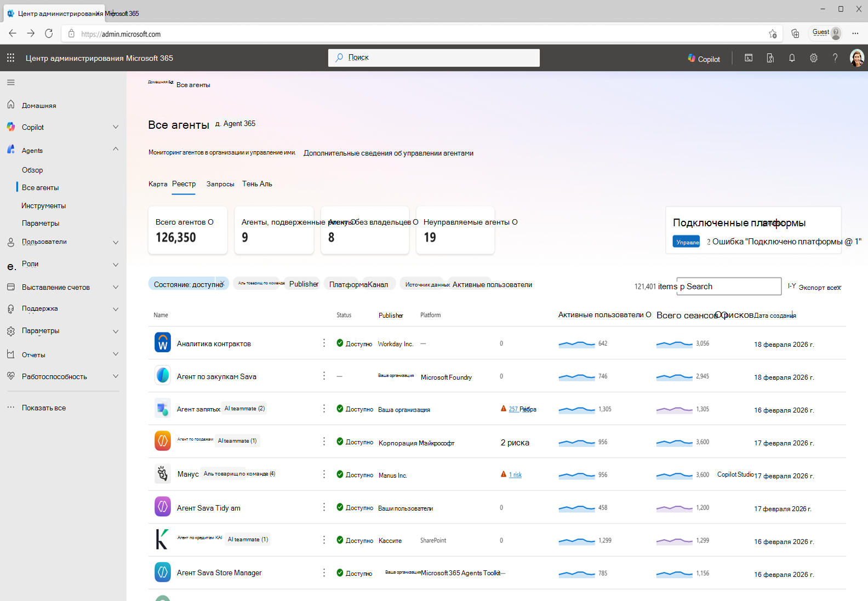The width and height of the screenshot is (868, 601).
Task: Click the mobile app icon in header
Action: click(x=770, y=58)
